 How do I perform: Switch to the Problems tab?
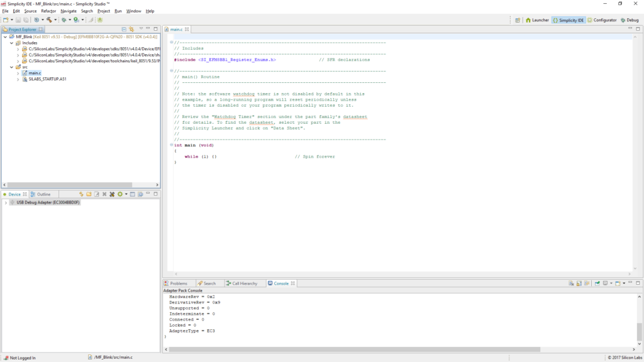tap(179, 283)
